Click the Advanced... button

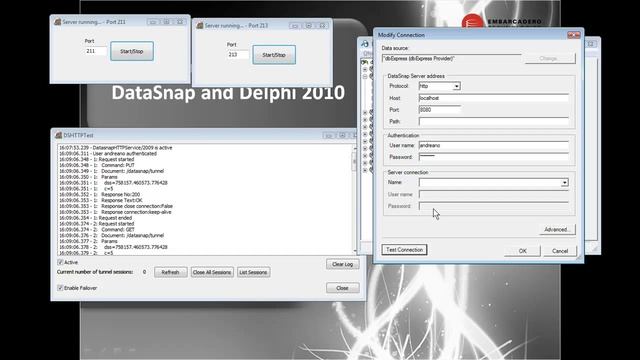[557, 229]
